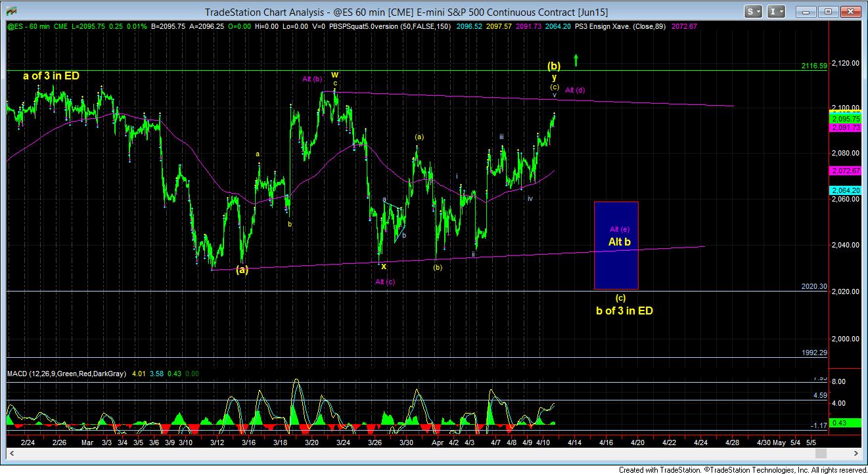
Task: Click the '1992.29' horizontal line label
Action: pyautogui.click(x=813, y=353)
